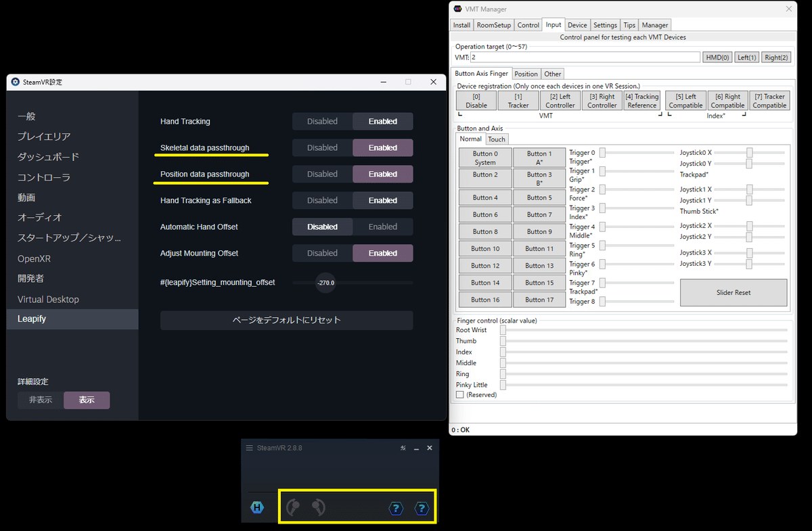Disable Hand Tracking as Fallback
The width and height of the screenshot is (812, 531).
tap(322, 200)
